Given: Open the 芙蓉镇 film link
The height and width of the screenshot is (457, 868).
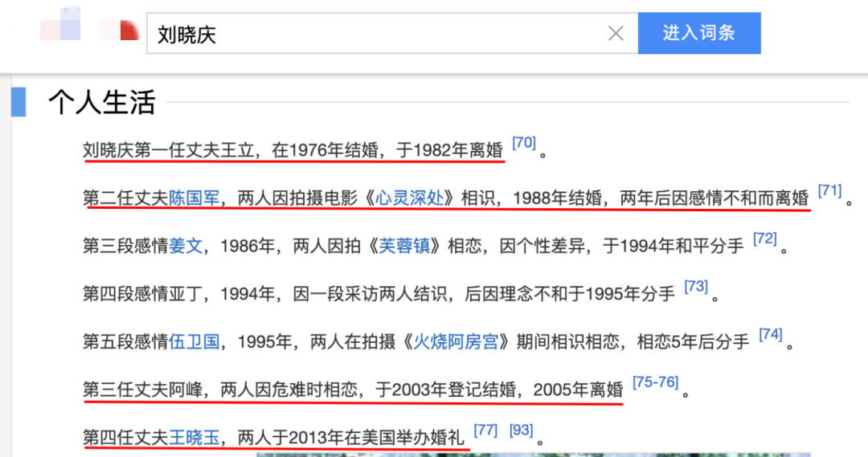Looking at the screenshot, I should pyautogui.click(x=404, y=246).
